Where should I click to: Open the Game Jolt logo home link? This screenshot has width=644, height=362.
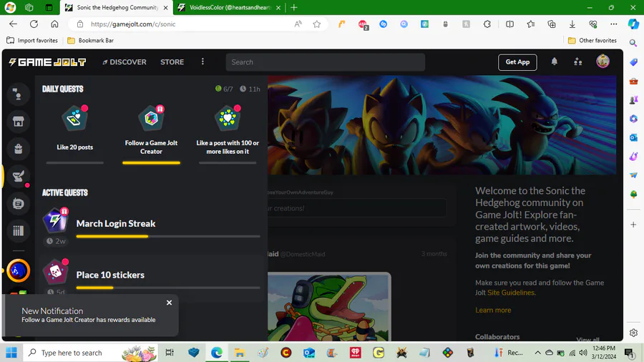coord(47,62)
